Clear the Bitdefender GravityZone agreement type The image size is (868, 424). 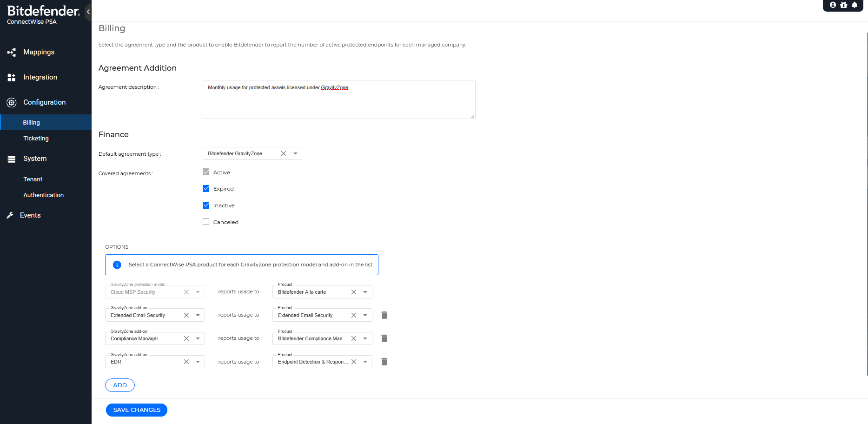coord(284,153)
